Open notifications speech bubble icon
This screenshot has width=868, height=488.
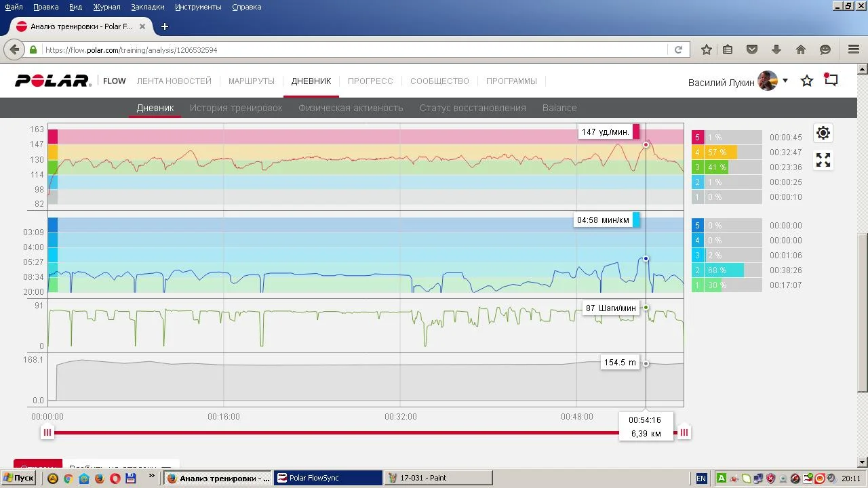pyautogui.click(x=831, y=81)
